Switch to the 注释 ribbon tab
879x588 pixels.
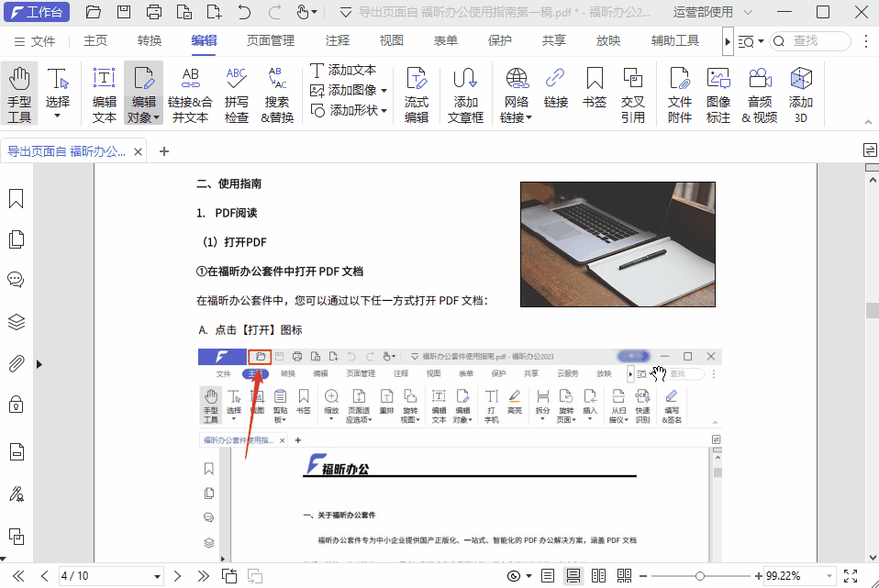coord(337,40)
